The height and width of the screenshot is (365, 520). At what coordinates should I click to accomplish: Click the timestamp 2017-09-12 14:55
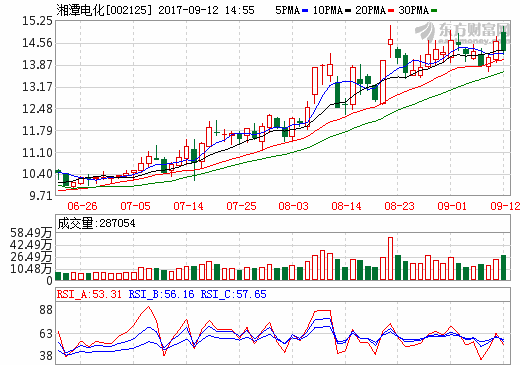206,10
